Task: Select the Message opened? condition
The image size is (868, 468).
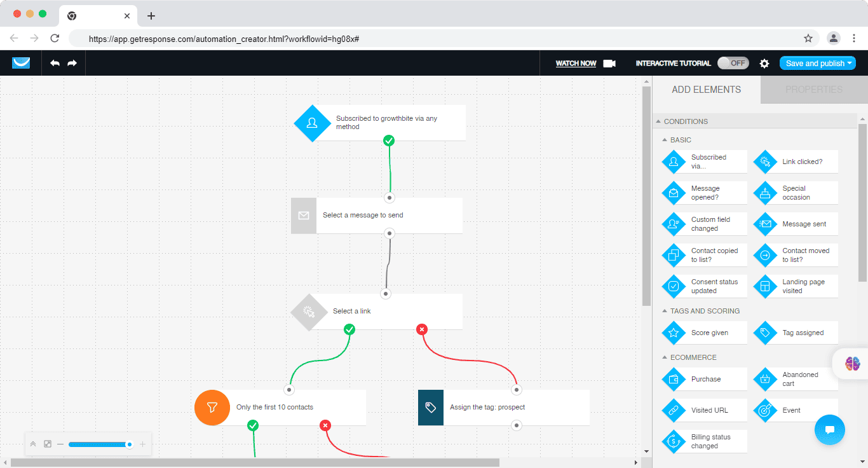Action: 705,193
